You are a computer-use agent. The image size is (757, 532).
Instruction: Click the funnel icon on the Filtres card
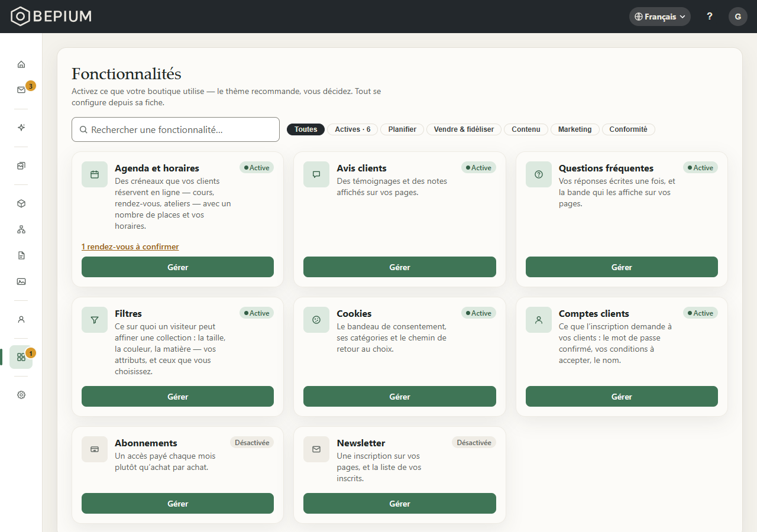click(95, 320)
